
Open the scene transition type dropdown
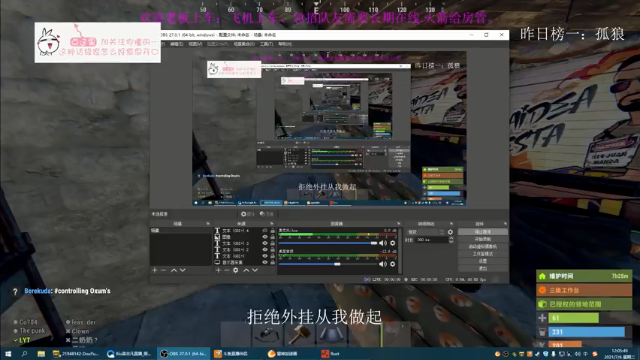coord(425,232)
